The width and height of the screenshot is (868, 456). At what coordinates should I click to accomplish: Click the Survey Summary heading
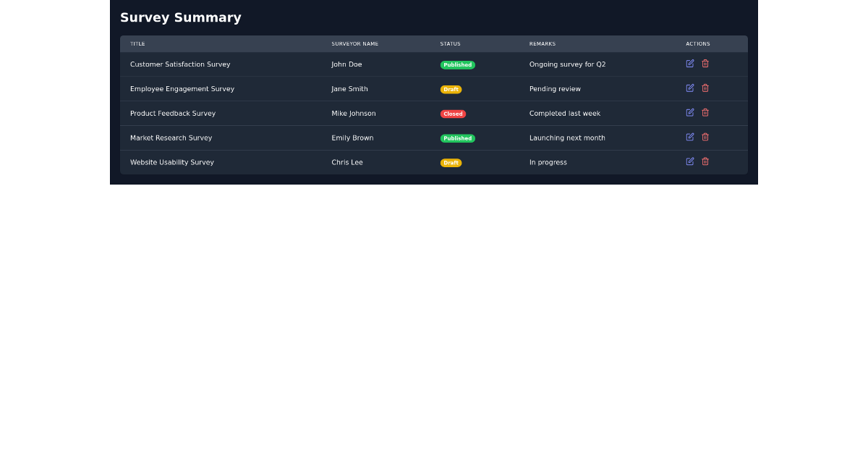pyautogui.click(x=181, y=17)
